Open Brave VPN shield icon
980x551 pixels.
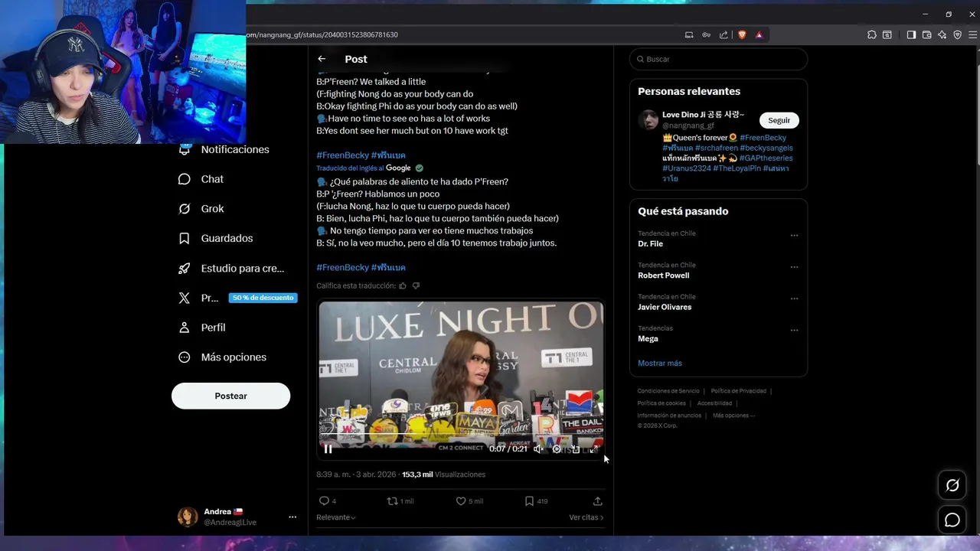(x=957, y=34)
